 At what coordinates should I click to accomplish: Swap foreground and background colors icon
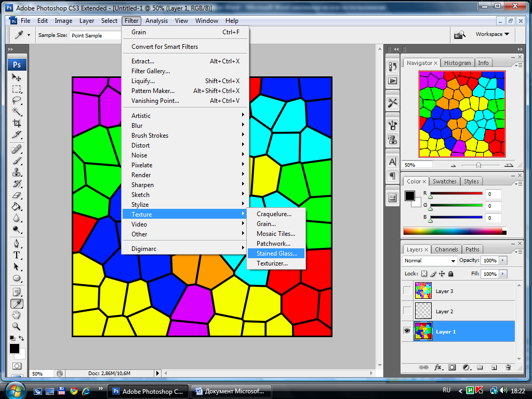[x=21, y=338]
